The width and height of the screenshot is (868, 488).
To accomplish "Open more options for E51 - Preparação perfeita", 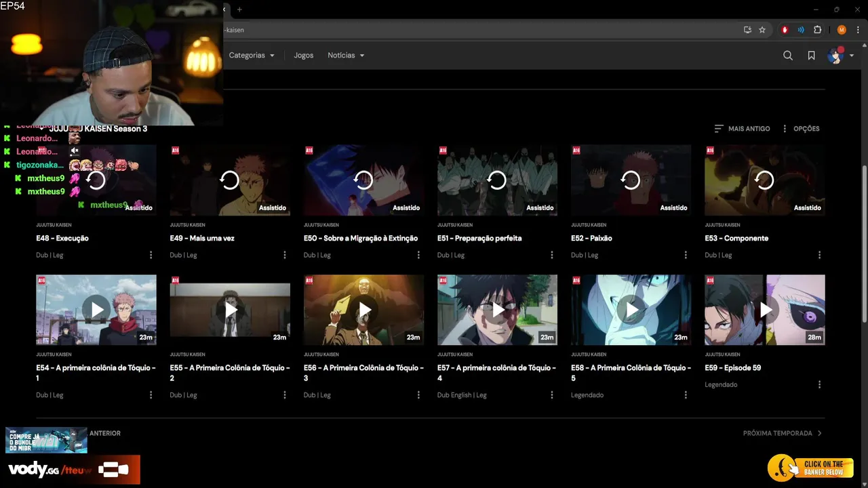I will [x=552, y=255].
